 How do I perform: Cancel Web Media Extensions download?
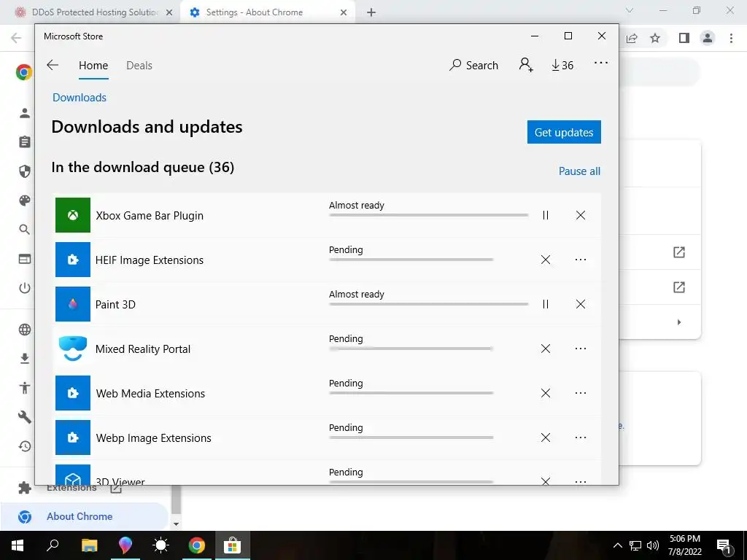point(546,393)
